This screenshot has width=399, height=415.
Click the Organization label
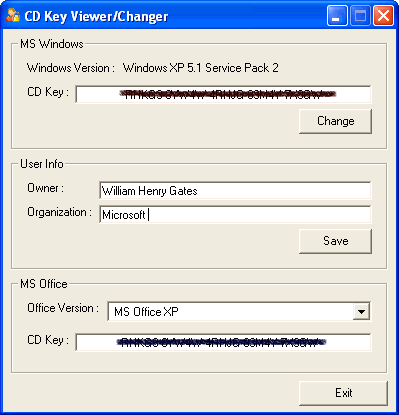[x=60, y=212]
